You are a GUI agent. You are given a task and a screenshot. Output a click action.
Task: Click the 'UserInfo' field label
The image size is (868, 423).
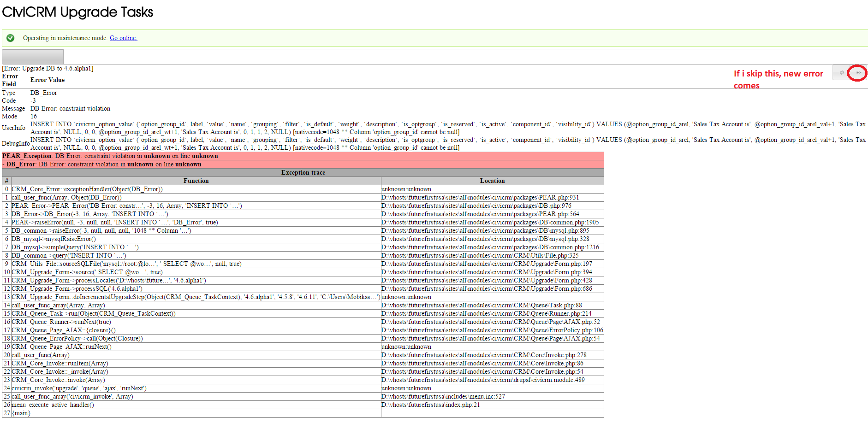13,128
